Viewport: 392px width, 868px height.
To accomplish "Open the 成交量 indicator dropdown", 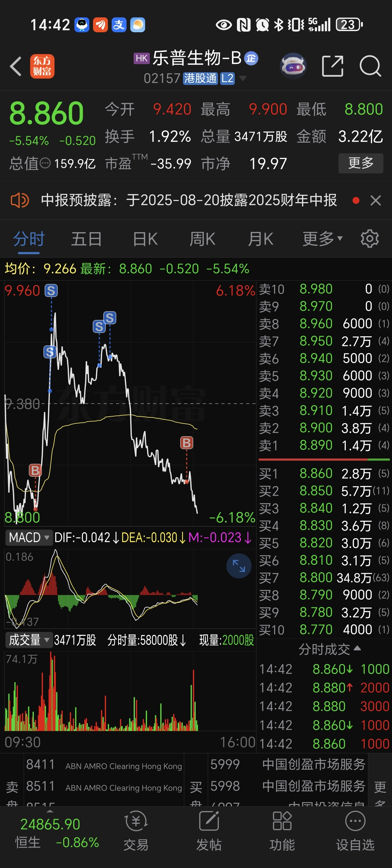I will pos(29,640).
